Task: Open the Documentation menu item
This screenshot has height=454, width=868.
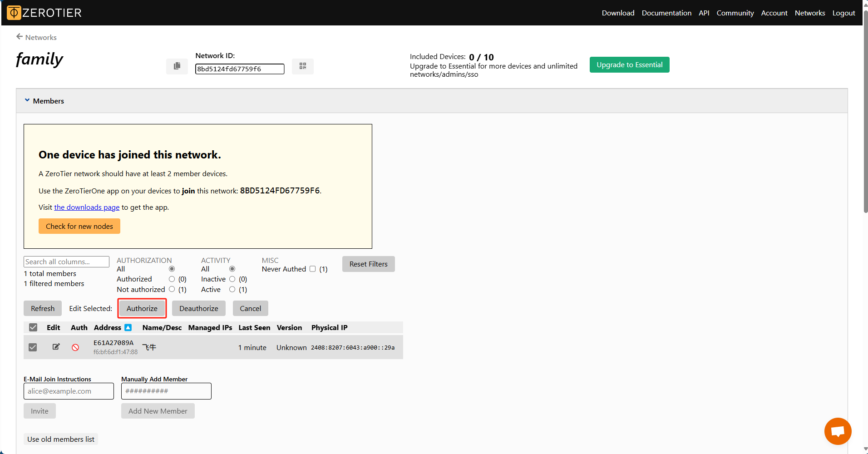Action: [x=666, y=13]
